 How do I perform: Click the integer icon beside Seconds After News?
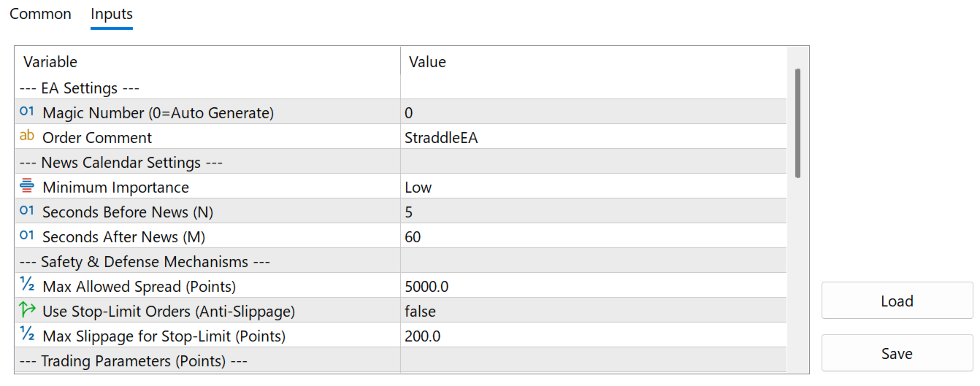(27, 236)
